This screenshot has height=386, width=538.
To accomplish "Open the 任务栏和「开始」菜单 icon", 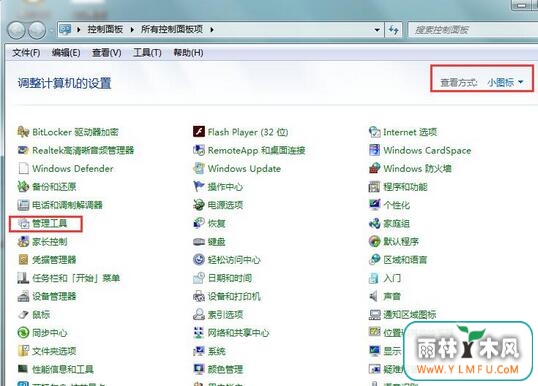I will coord(23,278).
